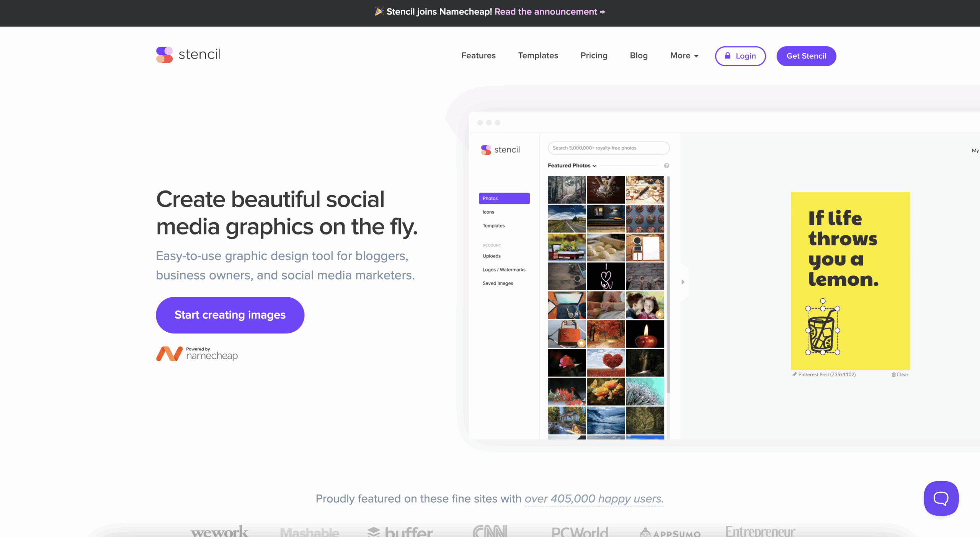The image size is (980, 537).
Task: Expand the More dropdown menu
Action: (x=684, y=56)
